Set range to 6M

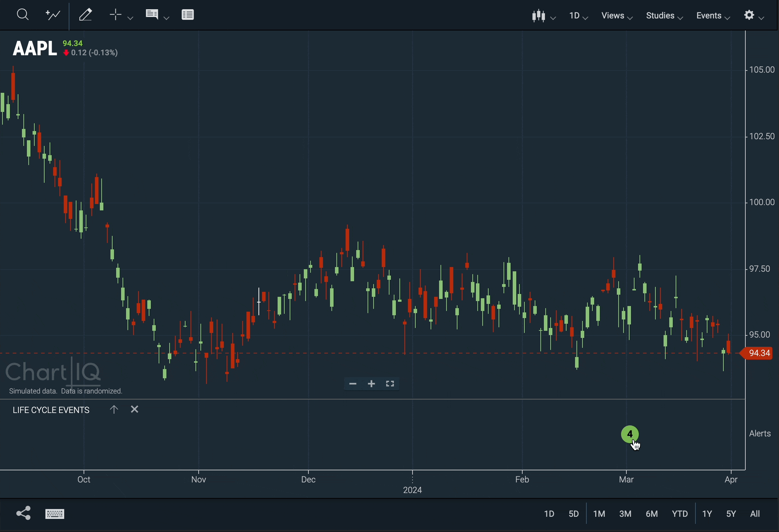pos(652,514)
